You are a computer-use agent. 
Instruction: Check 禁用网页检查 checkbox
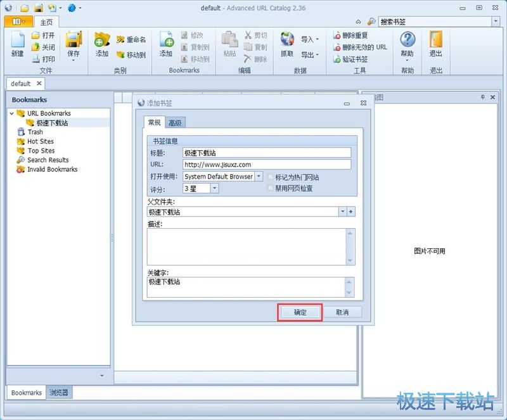coord(270,188)
